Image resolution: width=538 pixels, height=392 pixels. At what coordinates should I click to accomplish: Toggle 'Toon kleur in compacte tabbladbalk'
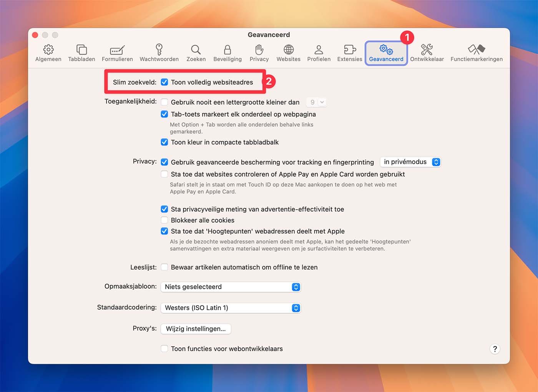click(164, 142)
